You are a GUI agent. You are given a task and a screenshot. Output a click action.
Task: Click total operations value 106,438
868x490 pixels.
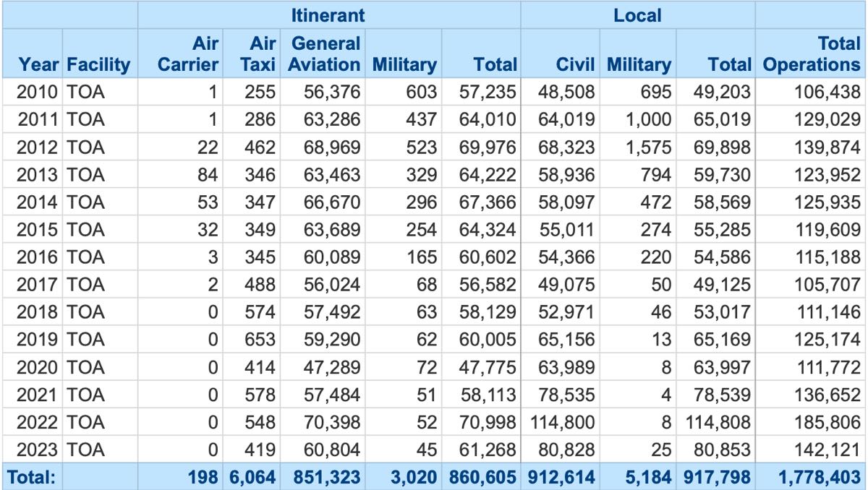pyautogui.click(x=829, y=92)
